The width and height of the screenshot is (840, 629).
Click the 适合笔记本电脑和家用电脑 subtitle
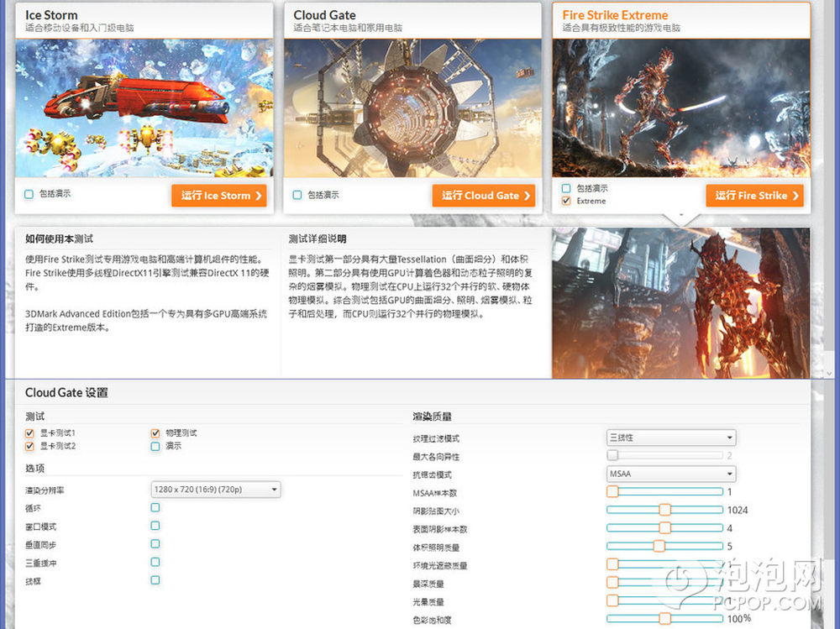[x=348, y=28]
